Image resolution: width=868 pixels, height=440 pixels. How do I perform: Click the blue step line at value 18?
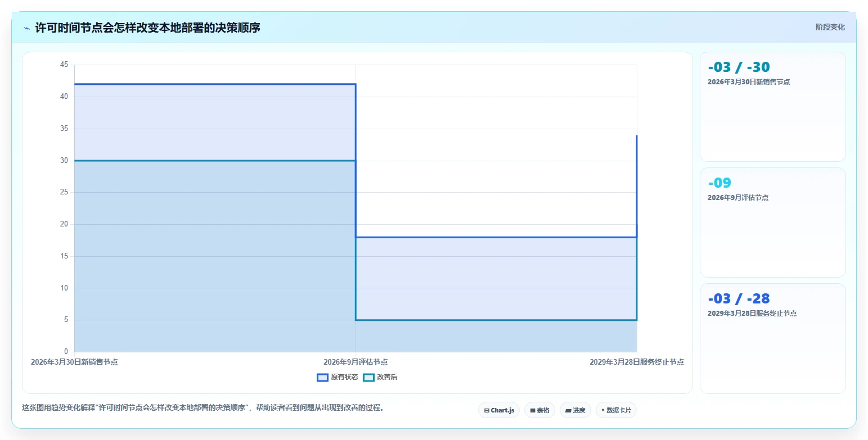coord(496,237)
